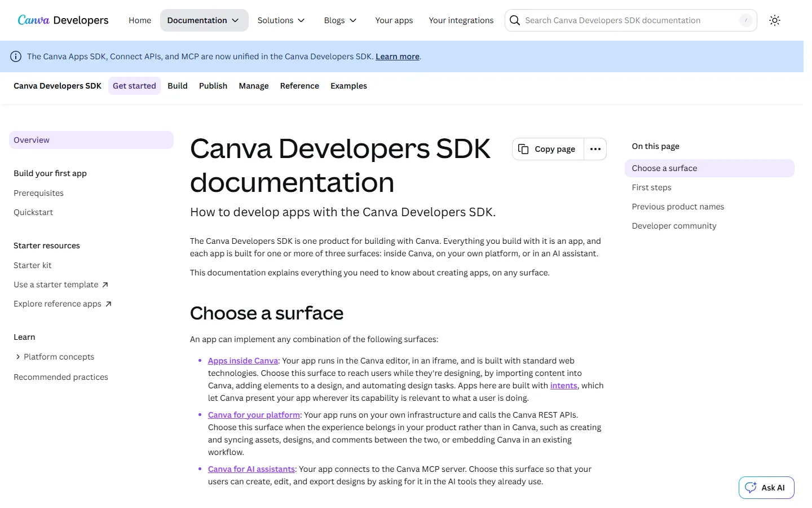Focus the SDK documentation search field
Screen dimensions: 812x508
pos(631,20)
